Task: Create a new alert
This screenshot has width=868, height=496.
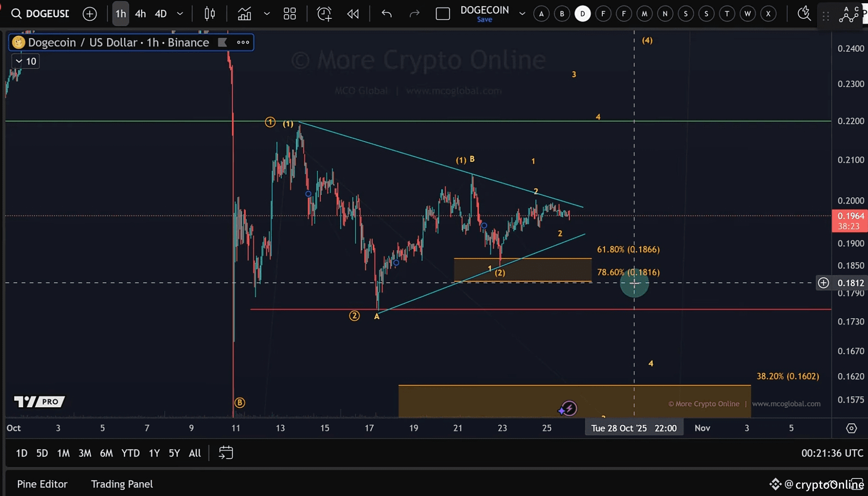Action: point(324,14)
